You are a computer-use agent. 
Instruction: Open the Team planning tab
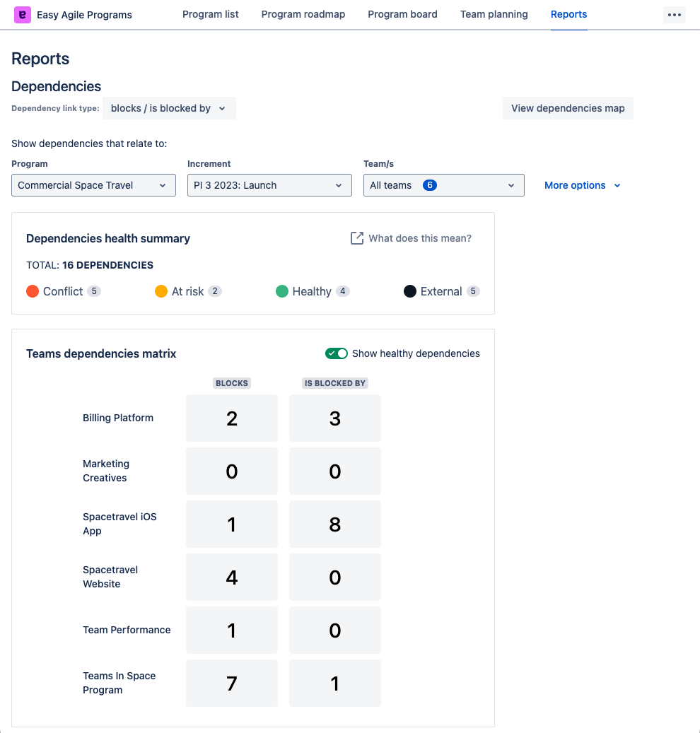494,13
